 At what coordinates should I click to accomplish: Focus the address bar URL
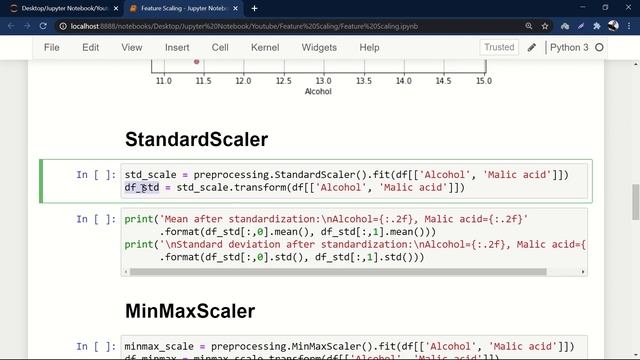(244, 26)
